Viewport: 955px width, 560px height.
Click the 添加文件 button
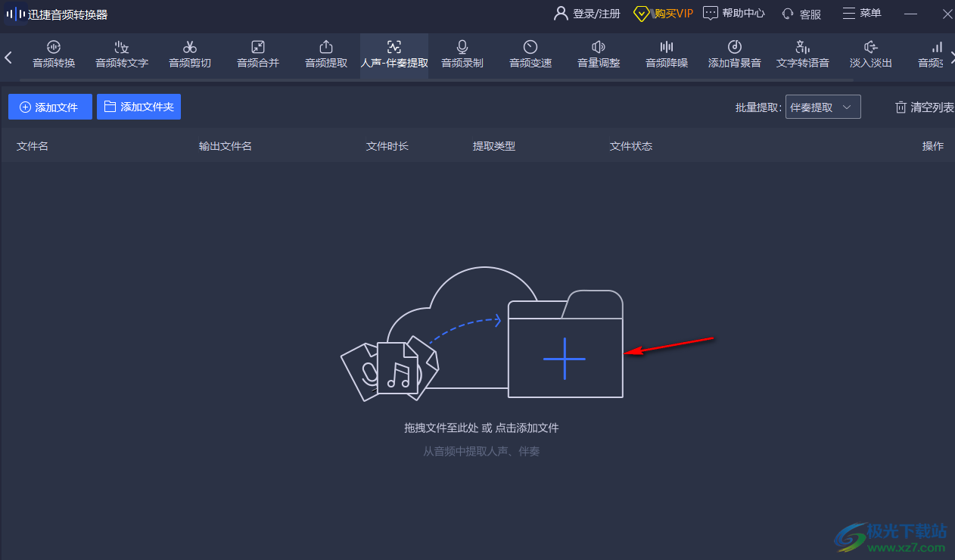50,107
